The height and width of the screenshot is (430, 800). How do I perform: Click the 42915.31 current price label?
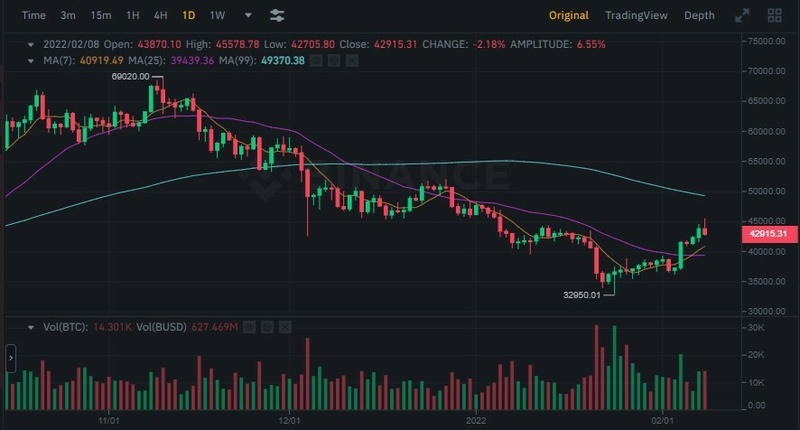pyautogui.click(x=769, y=233)
